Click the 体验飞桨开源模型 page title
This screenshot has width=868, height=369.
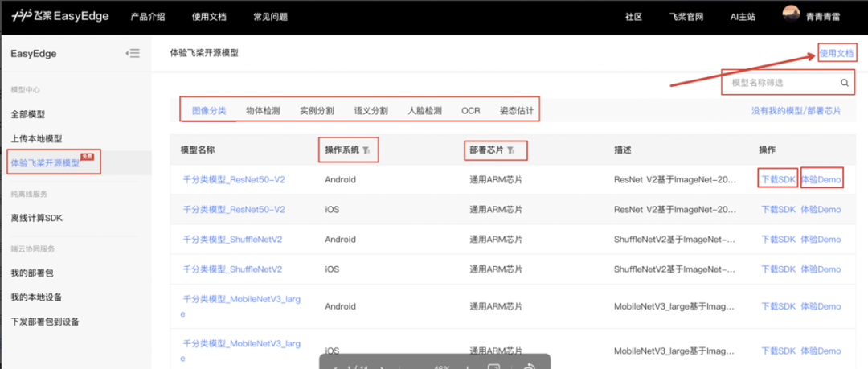click(204, 53)
